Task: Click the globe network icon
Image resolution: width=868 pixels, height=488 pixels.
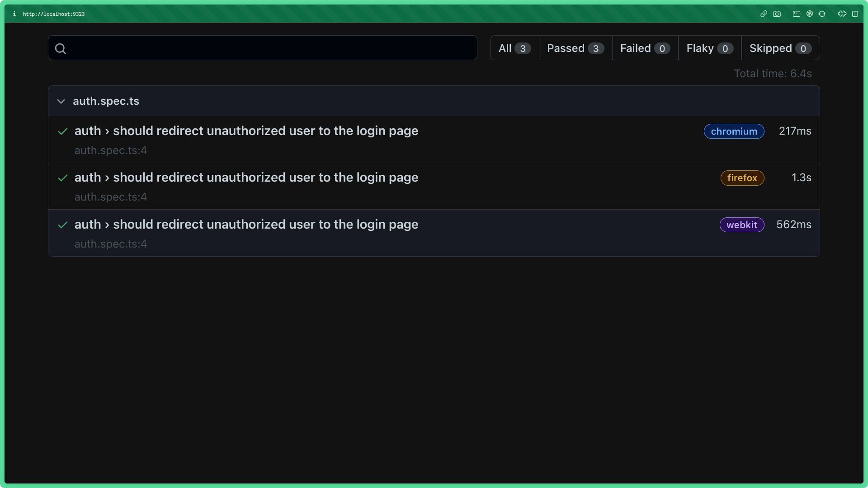Action: (x=810, y=14)
